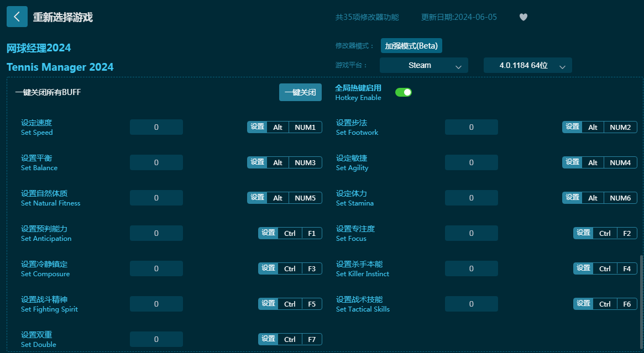Click the Ctrl modifier for Set Double
This screenshot has width=644, height=353.
(x=290, y=339)
